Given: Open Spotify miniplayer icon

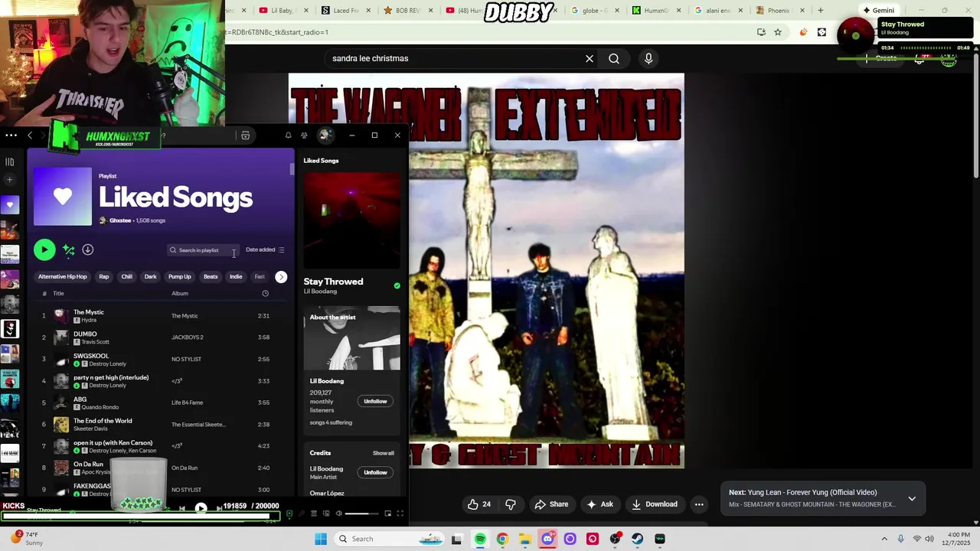Looking at the screenshot, I should pyautogui.click(x=387, y=514).
